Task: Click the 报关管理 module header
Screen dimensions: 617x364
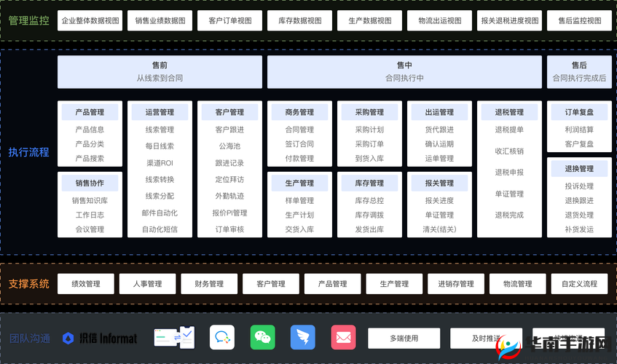Action: 439,183
